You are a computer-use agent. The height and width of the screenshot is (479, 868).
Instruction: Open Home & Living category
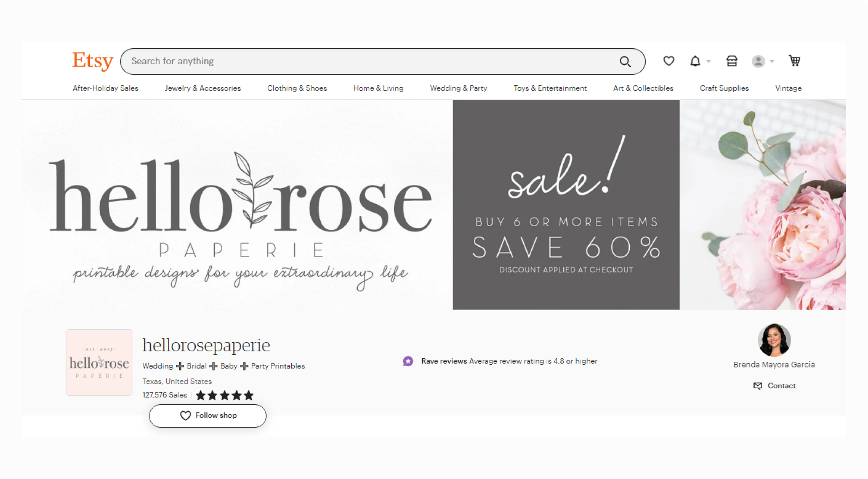point(378,88)
